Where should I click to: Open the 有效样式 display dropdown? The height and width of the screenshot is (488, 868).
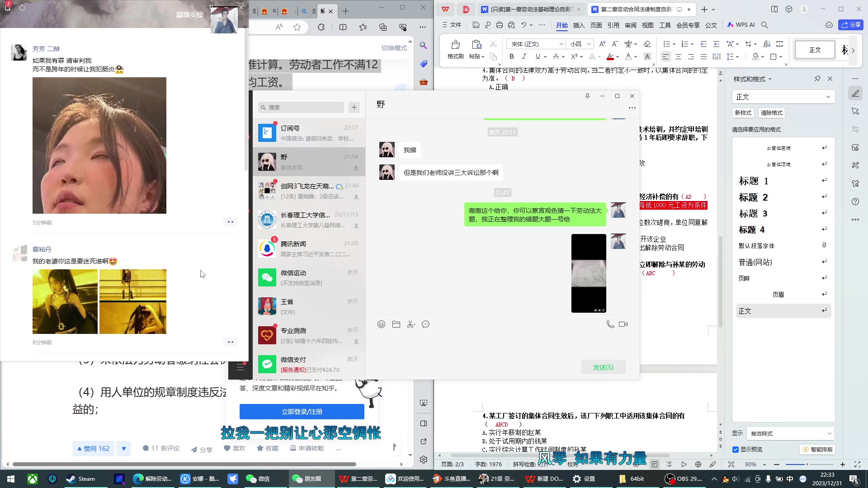(790, 433)
